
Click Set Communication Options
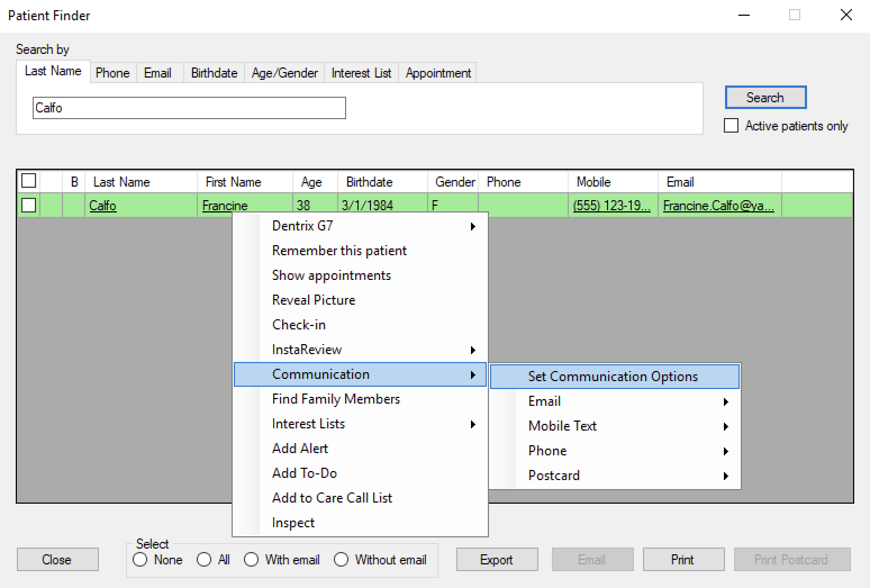[x=613, y=377]
